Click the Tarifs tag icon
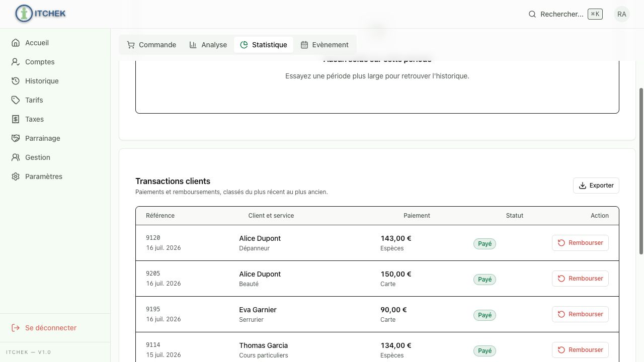The image size is (644, 362). coord(16,100)
